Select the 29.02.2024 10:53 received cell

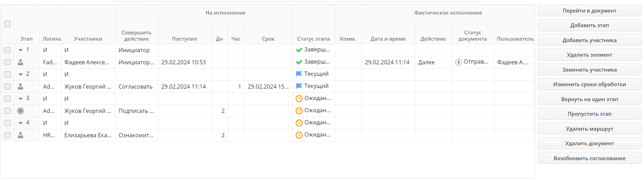[184, 62]
